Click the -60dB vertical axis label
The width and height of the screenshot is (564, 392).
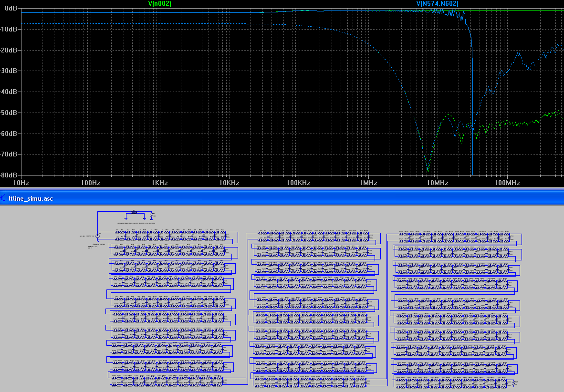[9, 134]
